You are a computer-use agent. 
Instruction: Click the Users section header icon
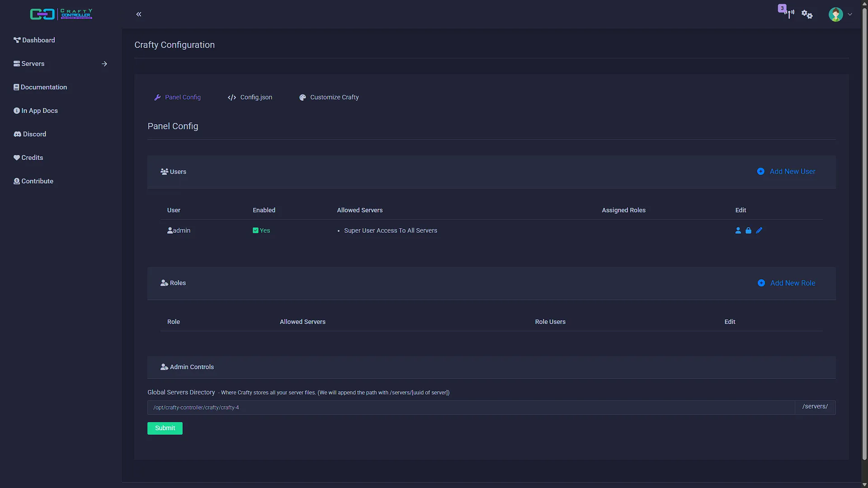165,172
